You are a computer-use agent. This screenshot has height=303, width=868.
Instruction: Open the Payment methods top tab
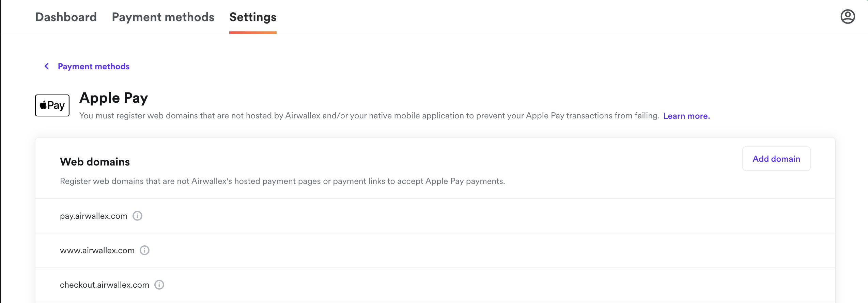click(163, 17)
